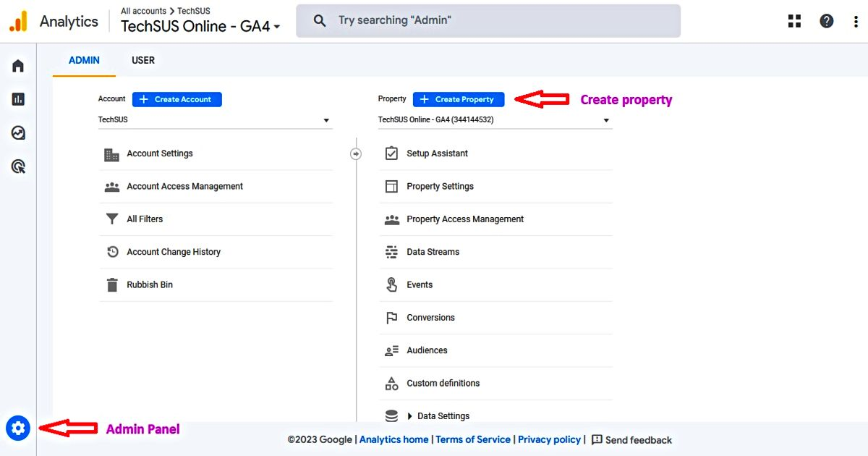Click the Send feedback speech icon
The image size is (868, 456).
tap(597, 439)
